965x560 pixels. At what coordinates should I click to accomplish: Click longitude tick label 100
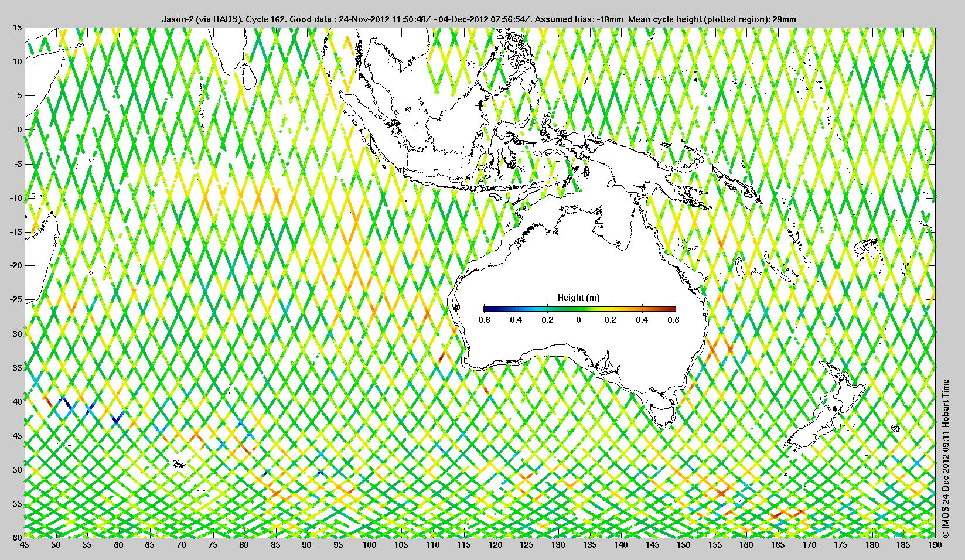point(369,545)
